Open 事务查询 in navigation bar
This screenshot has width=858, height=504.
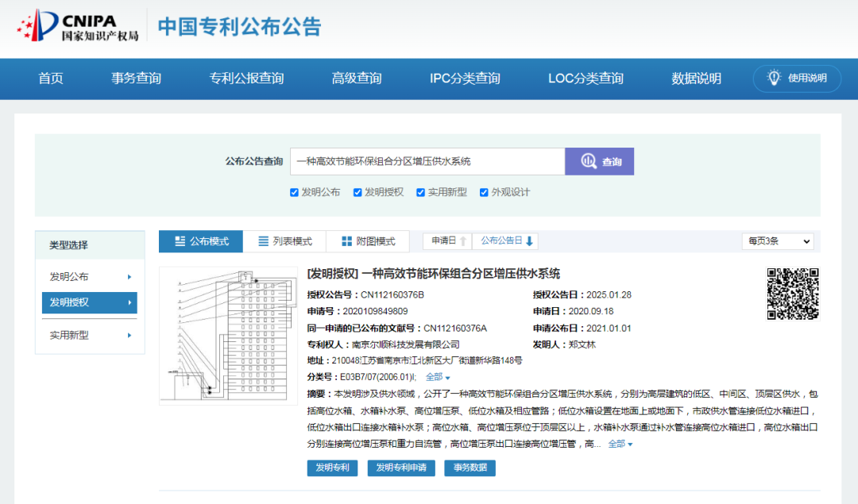[137, 78]
